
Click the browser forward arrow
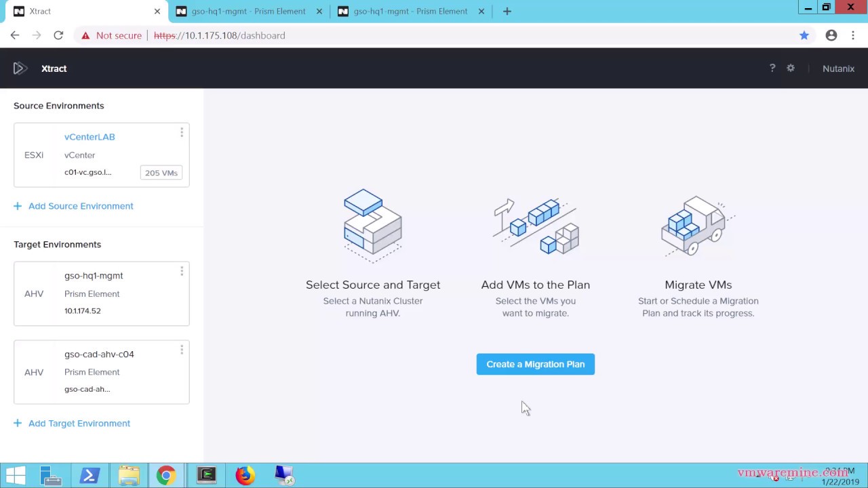37,35
